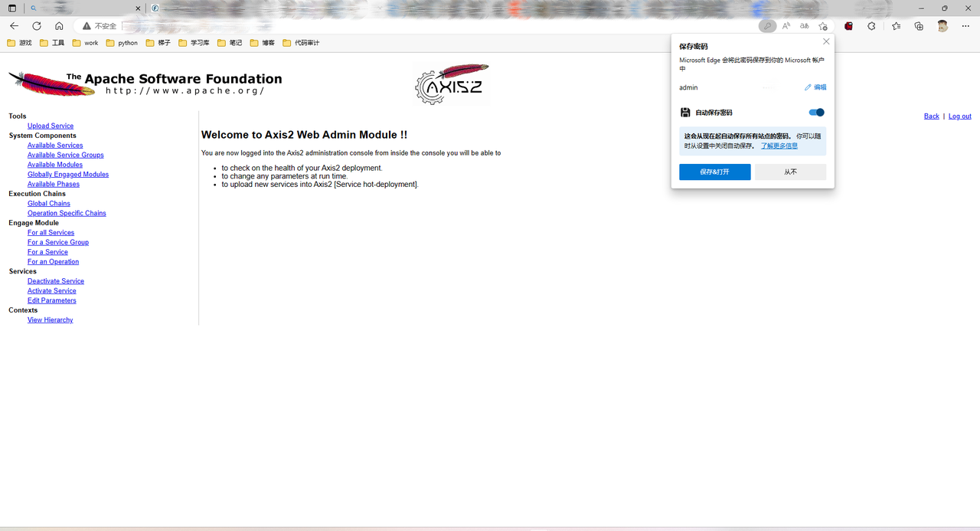Viewport: 980px width, 531px height.
Task: Open the Available Service Groups link
Action: coord(66,155)
